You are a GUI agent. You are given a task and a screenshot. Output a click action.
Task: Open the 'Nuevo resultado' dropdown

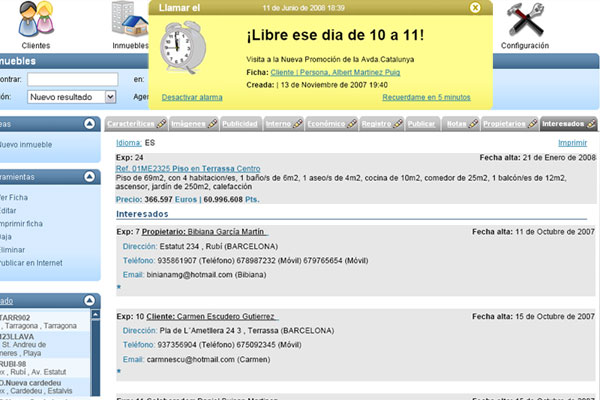(x=72, y=97)
